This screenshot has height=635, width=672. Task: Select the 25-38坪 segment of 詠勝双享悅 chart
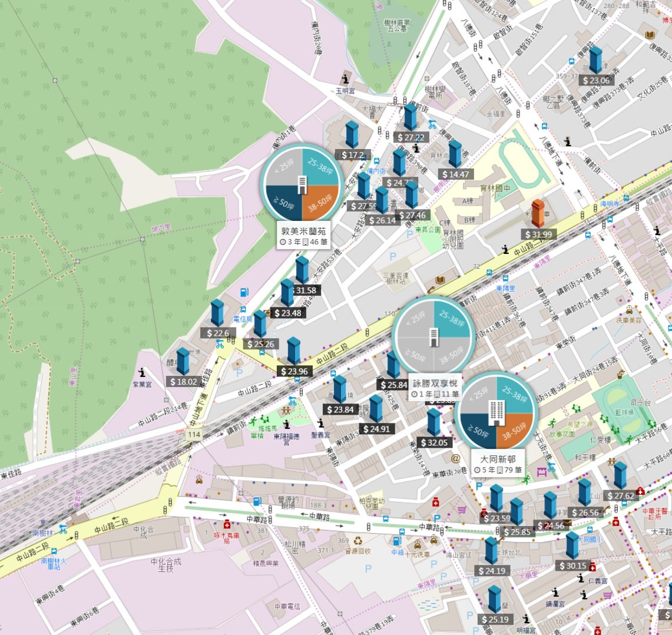tap(452, 319)
